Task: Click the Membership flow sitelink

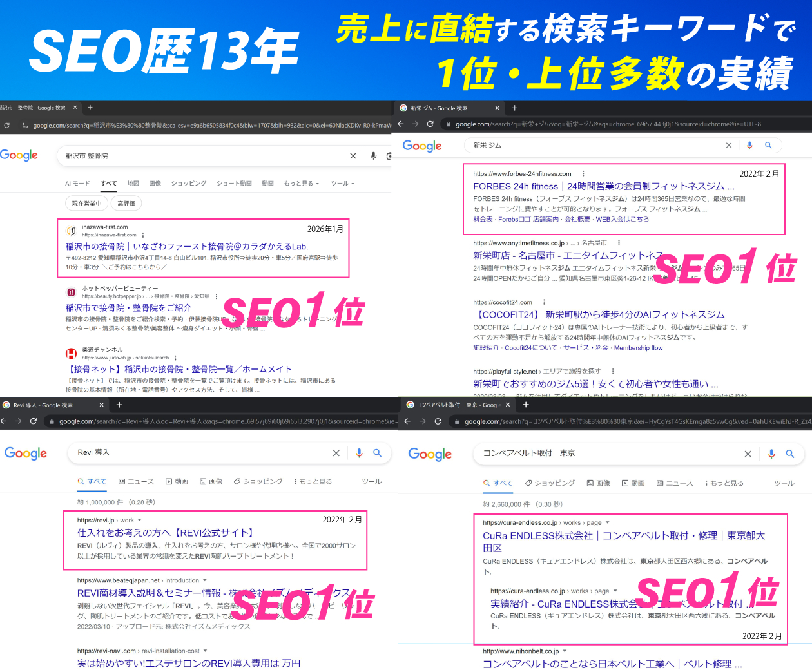Action: click(x=638, y=348)
